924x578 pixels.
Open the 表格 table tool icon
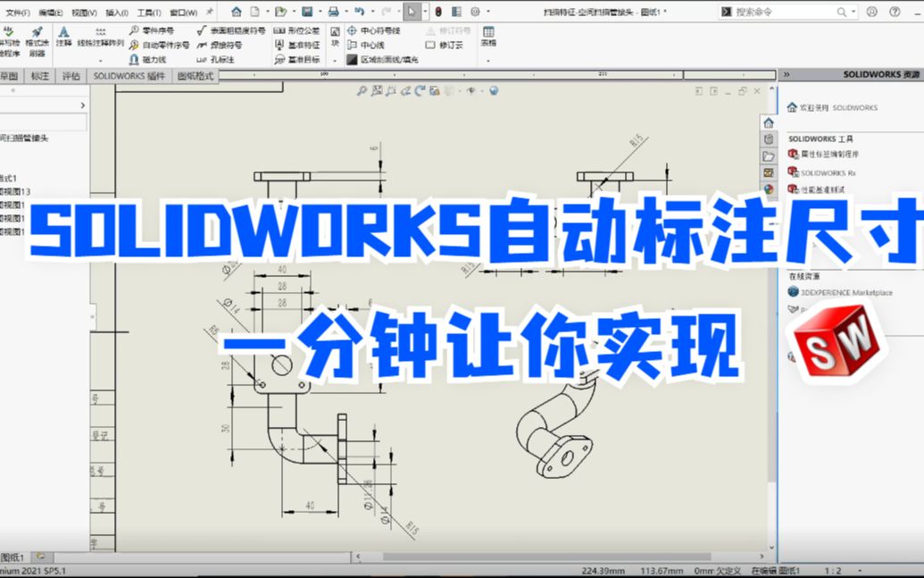click(x=488, y=32)
